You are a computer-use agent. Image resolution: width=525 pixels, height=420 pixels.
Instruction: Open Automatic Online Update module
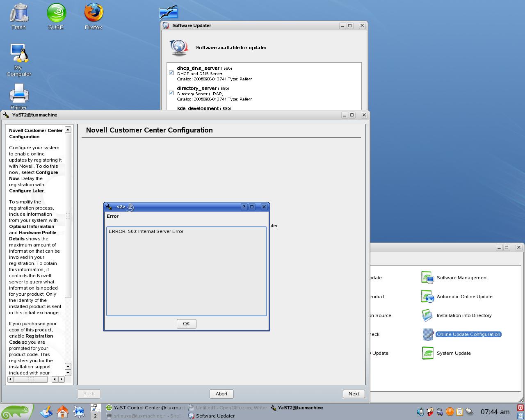click(x=457, y=297)
